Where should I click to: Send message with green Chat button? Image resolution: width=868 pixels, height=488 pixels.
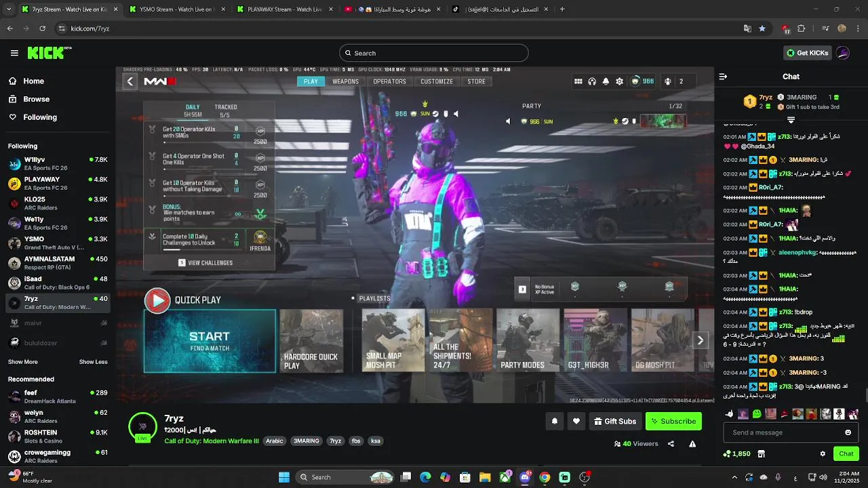[846, 453]
